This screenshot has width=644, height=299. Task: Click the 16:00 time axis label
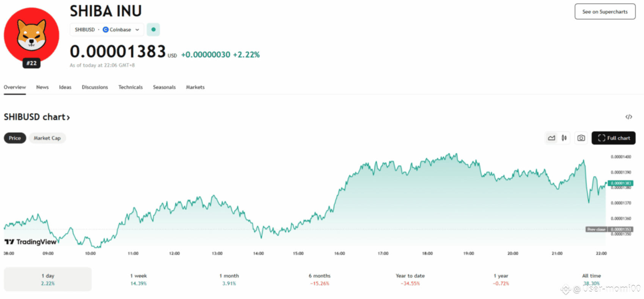[339, 253]
